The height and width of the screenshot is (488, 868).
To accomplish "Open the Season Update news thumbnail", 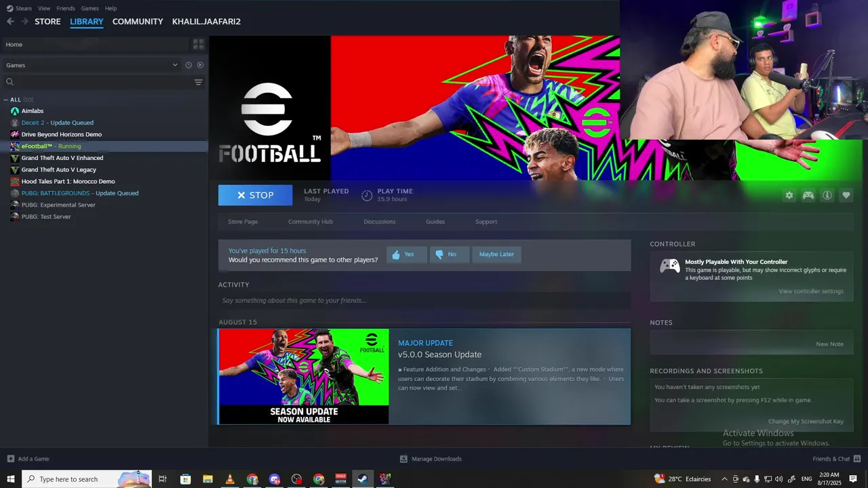I will click(x=304, y=377).
